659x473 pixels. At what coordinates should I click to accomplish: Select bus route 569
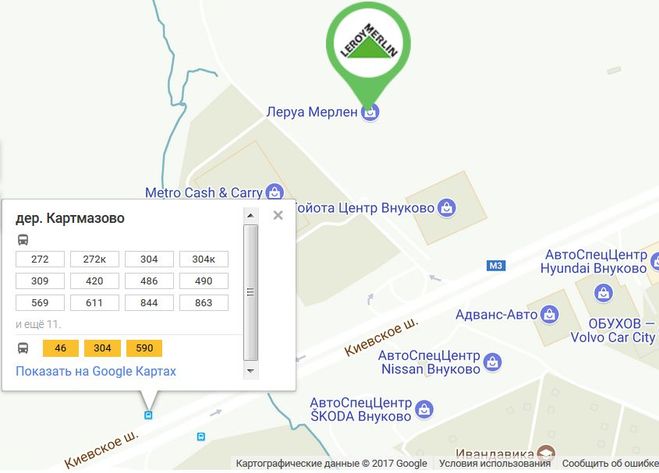tap(40, 303)
